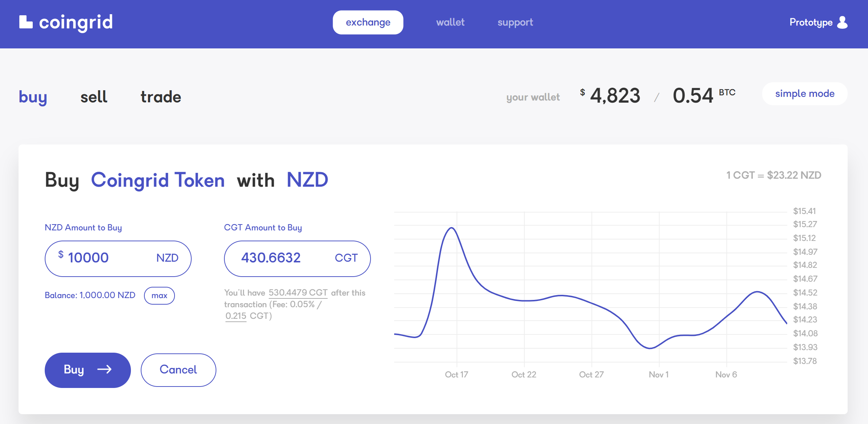Click the Cancel button

point(178,370)
